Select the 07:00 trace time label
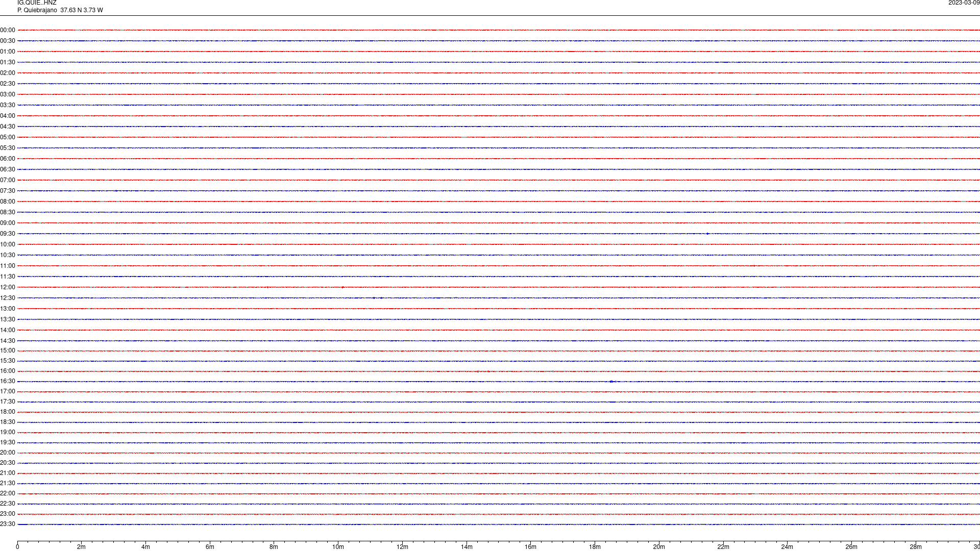The height and width of the screenshot is (551, 980). (x=8, y=180)
